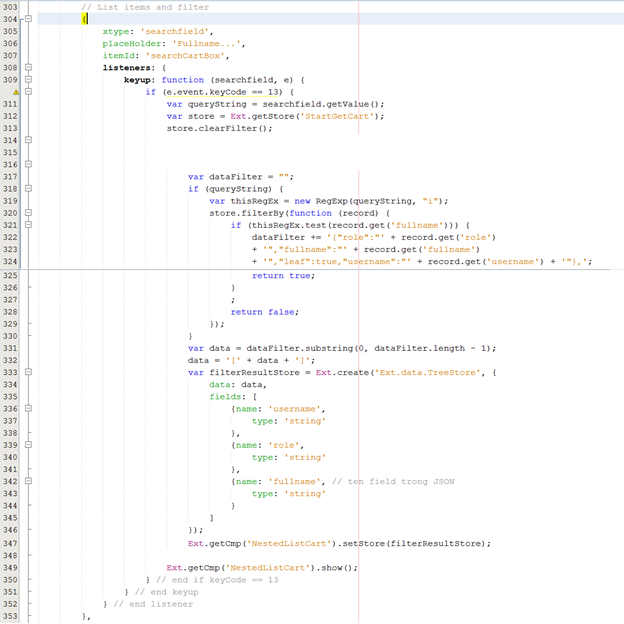Image resolution: width=624 pixels, height=624 pixels.
Task: Click "record.get('username')" on line 324
Action: click(x=486, y=262)
